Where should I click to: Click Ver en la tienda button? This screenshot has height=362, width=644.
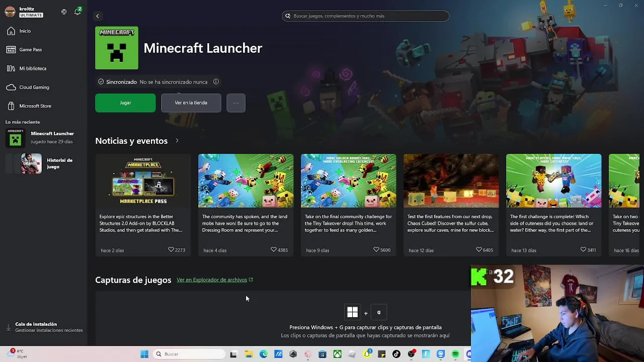[x=191, y=103]
